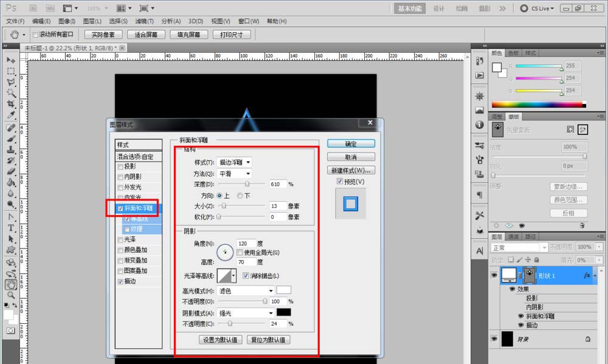Toggle the 消除锯齿 checkbox
Image resolution: width=608 pixels, height=364 pixels.
click(x=245, y=275)
